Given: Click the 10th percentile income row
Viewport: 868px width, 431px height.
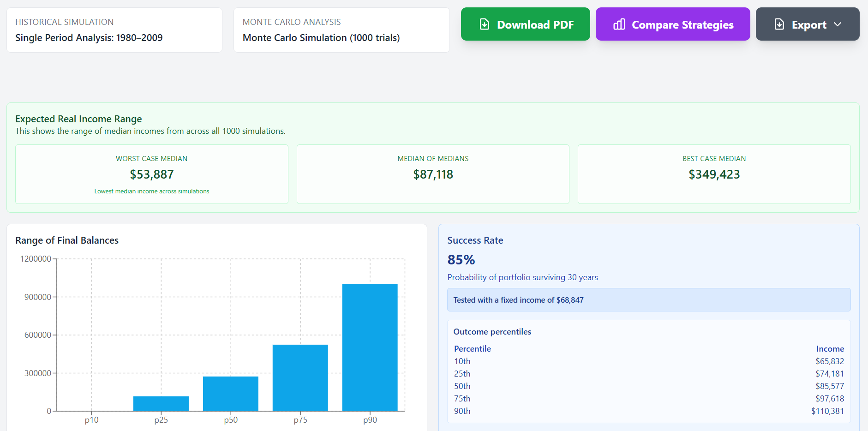Looking at the screenshot, I should [648, 361].
